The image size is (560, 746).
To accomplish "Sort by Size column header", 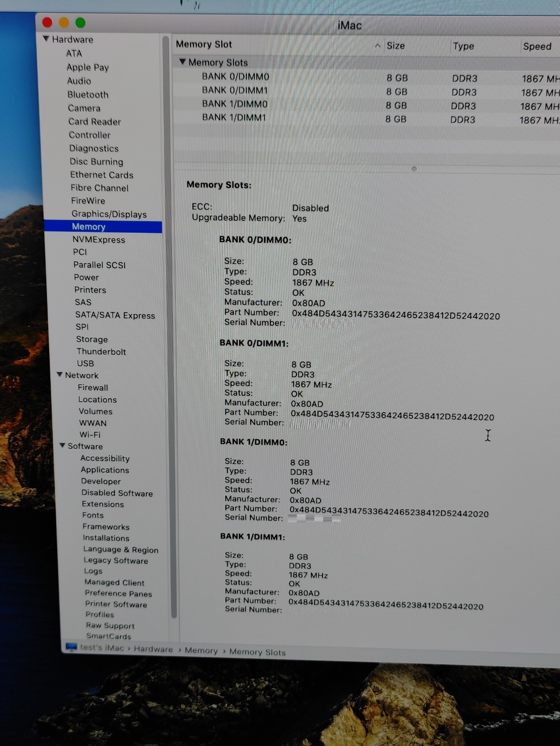I will (395, 46).
